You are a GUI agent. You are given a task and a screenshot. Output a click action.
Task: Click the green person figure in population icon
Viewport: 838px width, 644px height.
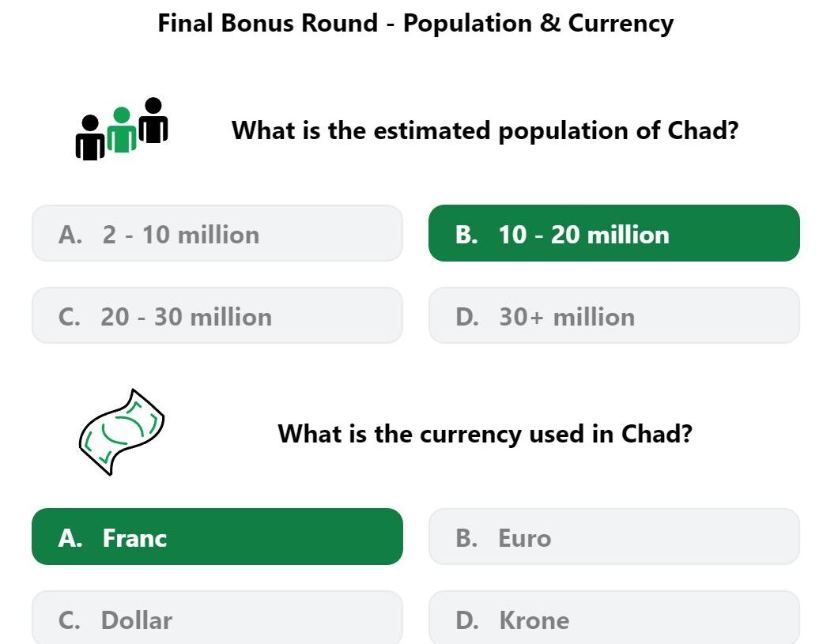122,130
